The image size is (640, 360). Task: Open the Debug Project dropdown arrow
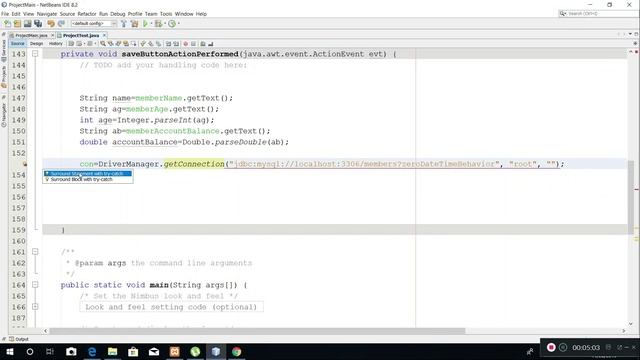(x=164, y=24)
